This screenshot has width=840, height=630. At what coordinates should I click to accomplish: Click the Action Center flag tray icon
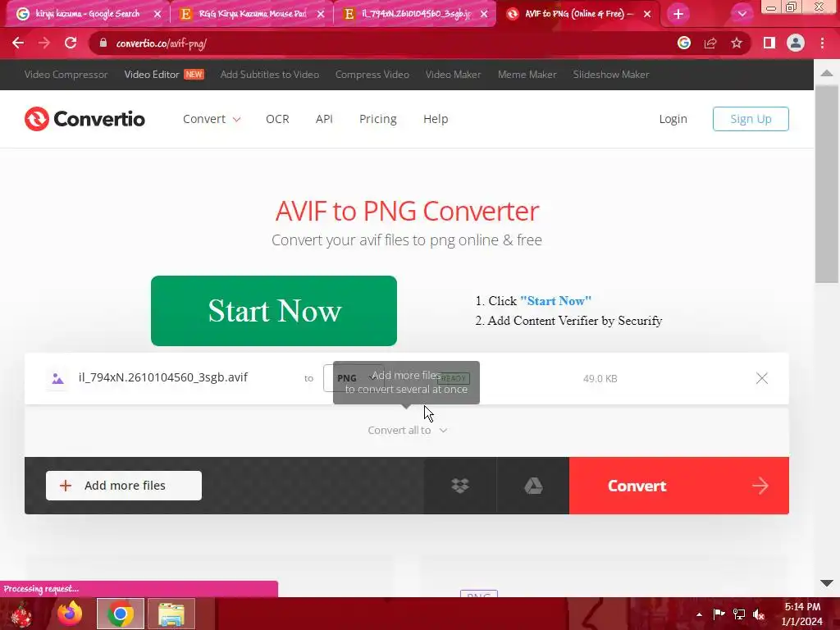click(x=719, y=614)
